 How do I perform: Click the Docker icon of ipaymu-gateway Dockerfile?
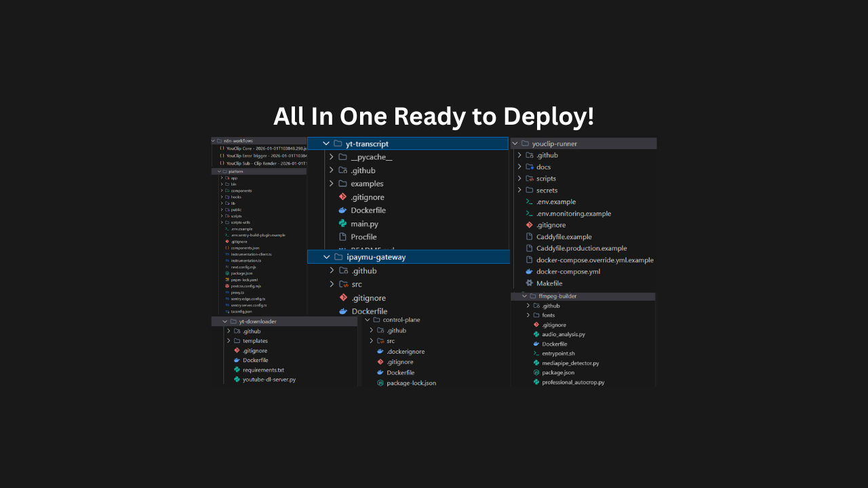[x=343, y=311]
